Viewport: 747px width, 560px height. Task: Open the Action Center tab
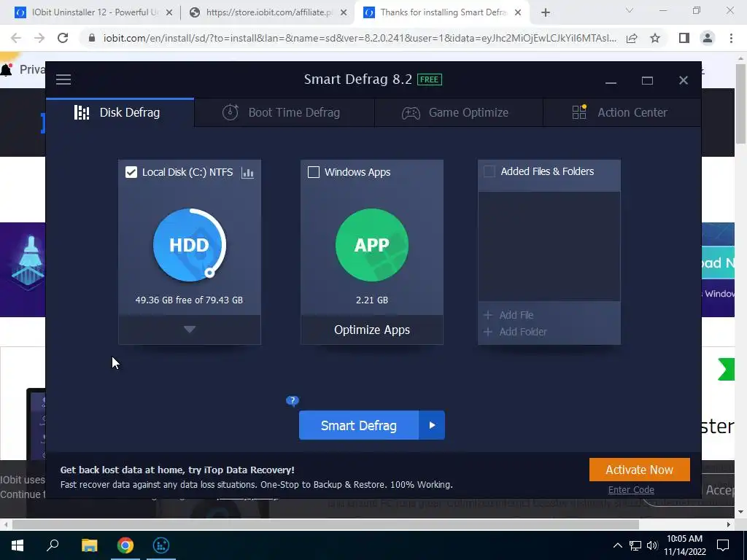tap(622, 112)
